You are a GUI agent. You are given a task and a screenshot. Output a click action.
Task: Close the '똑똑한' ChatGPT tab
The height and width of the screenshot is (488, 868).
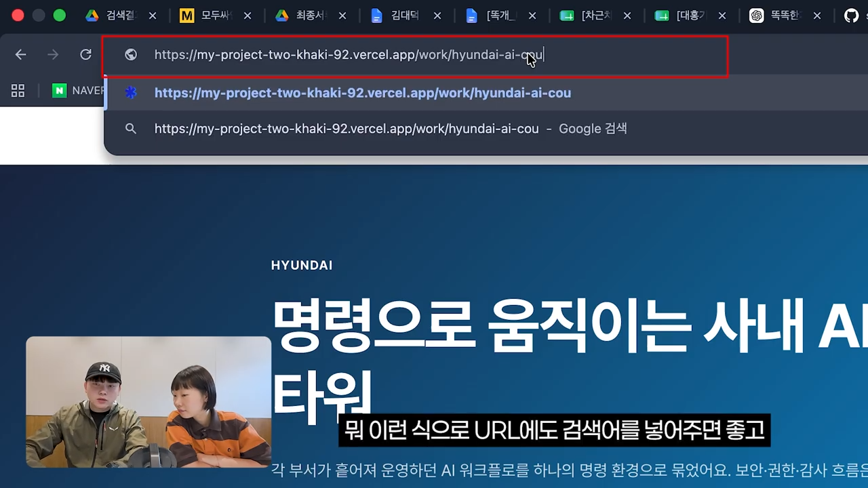click(817, 16)
